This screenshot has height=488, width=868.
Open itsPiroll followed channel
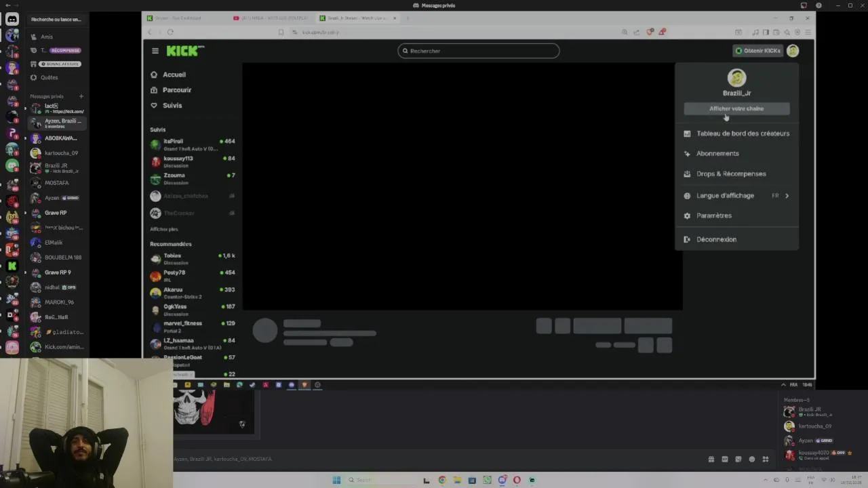click(193, 144)
